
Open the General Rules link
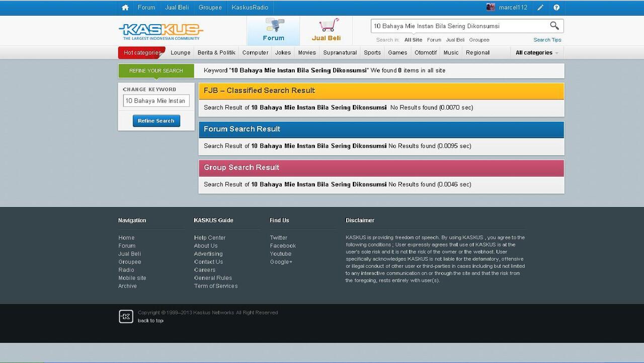click(x=213, y=278)
